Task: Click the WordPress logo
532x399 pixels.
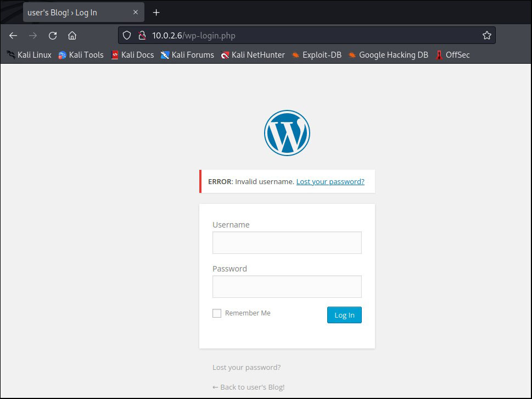Action: (x=287, y=133)
